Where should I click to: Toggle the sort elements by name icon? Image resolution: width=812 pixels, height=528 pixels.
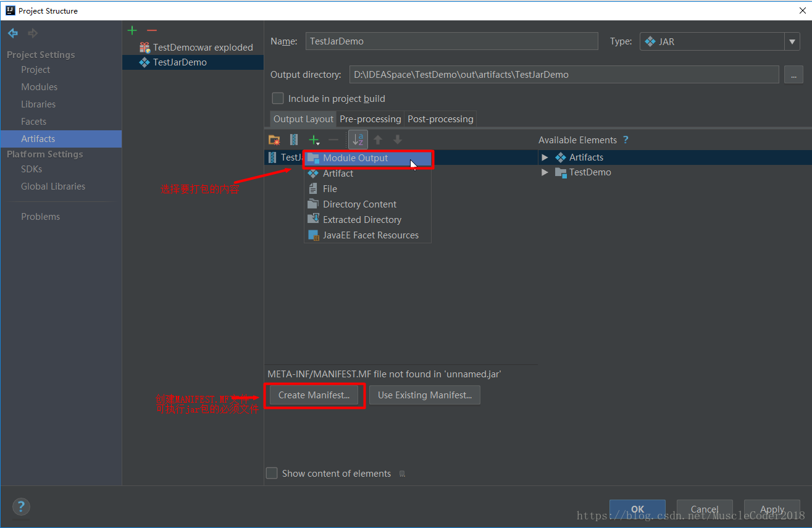[x=358, y=140]
